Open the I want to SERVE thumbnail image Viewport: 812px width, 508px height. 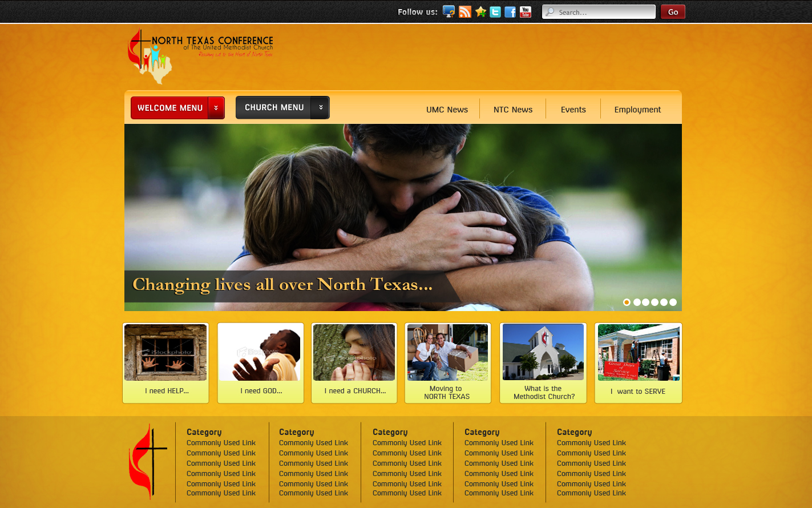(639, 352)
